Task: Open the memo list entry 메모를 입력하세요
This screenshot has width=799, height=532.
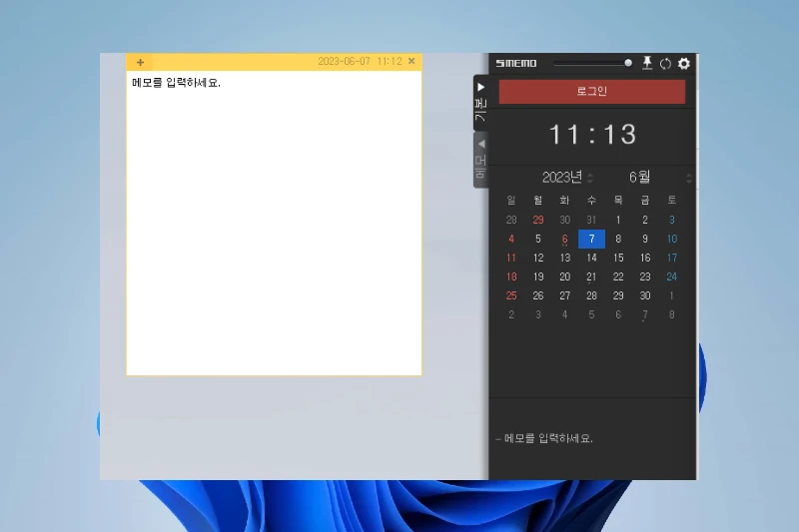Action: pos(544,438)
